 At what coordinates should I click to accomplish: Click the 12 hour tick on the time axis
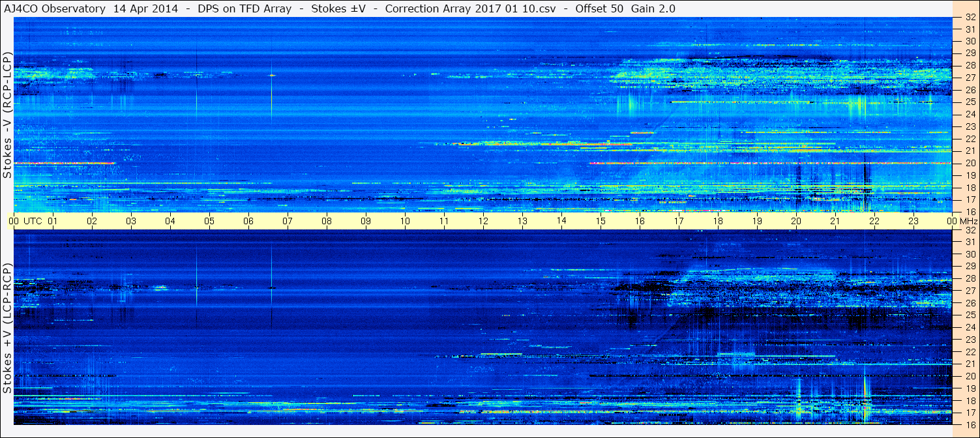(483, 221)
